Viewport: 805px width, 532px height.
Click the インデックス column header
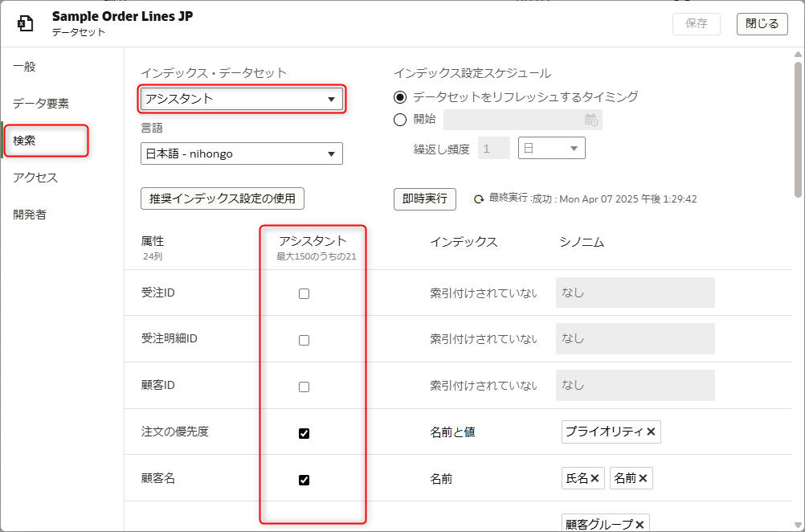click(x=464, y=242)
